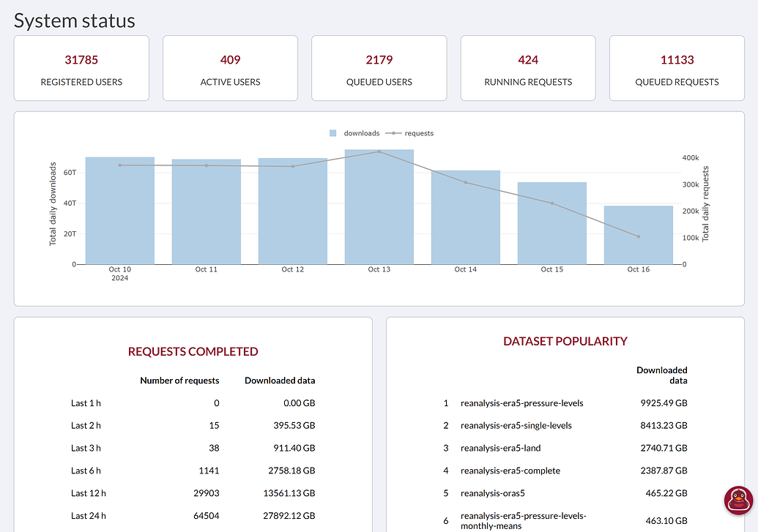The width and height of the screenshot is (758, 532).
Task: Click the REQUESTS COMPLETED heading
Action: click(x=193, y=352)
